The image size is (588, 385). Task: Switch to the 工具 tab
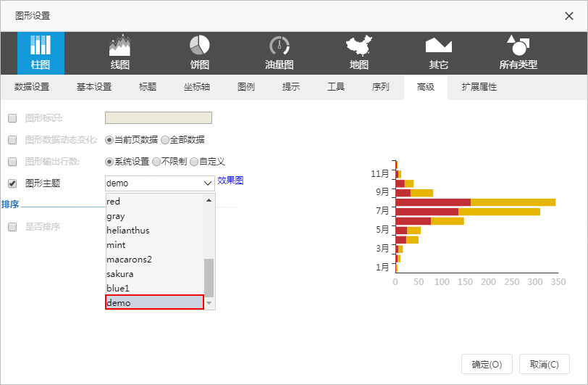336,87
